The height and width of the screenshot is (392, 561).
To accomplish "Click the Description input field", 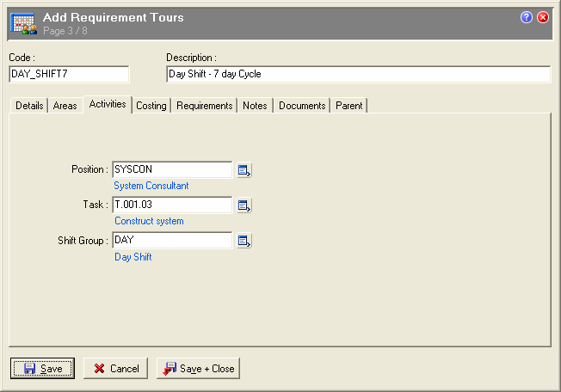I will pyautogui.click(x=359, y=74).
